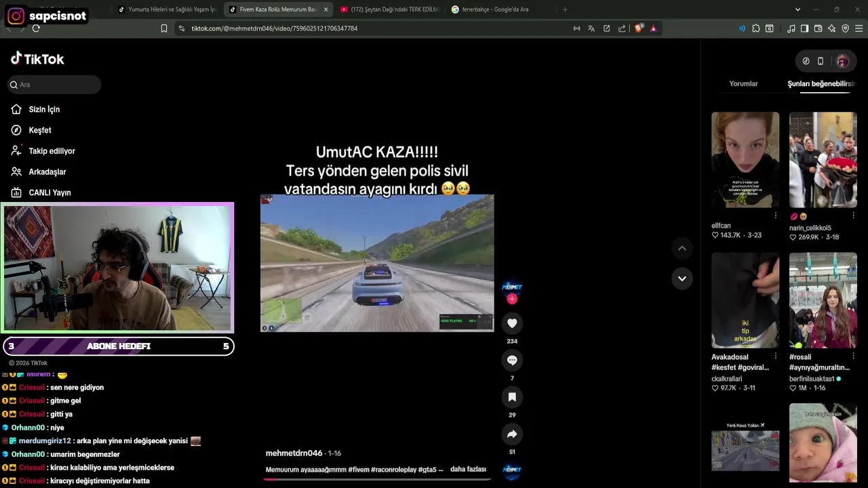Viewport: 868px width, 488px height.
Task: Open the Brave Rewards triangle icon
Action: tap(653, 28)
